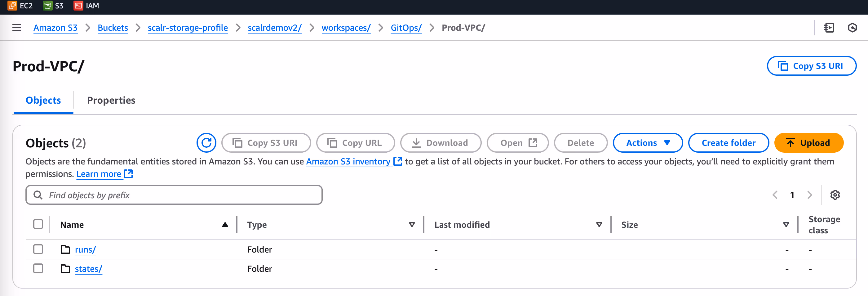
Task: Click Folder type cell in states/ row
Action: click(259, 269)
